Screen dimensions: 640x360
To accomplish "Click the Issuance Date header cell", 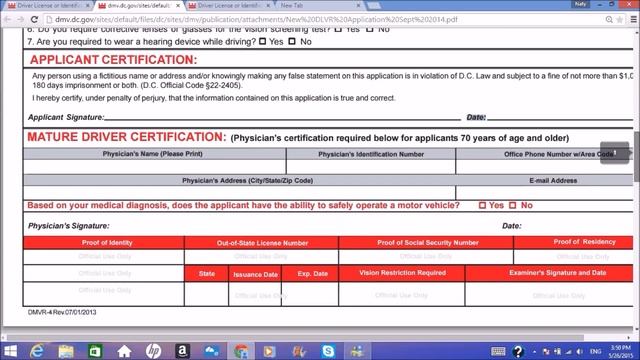I will [x=255, y=274].
